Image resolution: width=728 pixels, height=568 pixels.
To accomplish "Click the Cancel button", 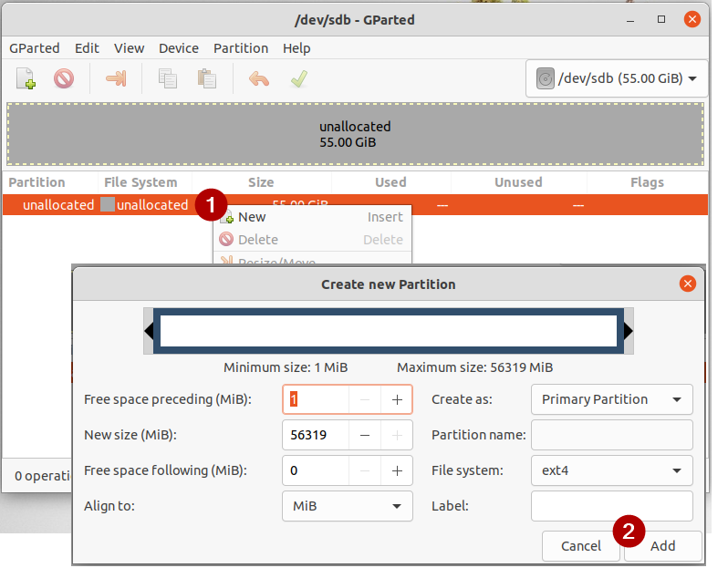I will [x=581, y=546].
